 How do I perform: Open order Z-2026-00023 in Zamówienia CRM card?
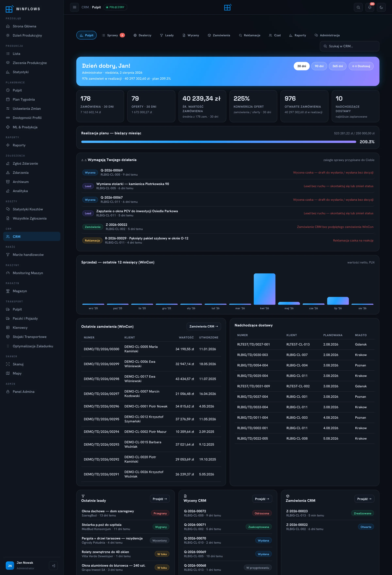click(x=330, y=513)
